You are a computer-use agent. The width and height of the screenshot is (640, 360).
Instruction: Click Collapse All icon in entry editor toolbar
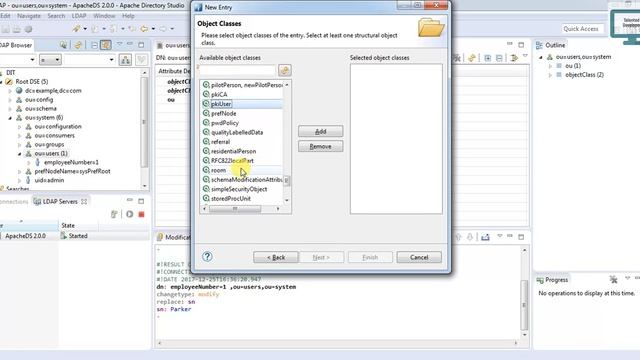pos(499,58)
